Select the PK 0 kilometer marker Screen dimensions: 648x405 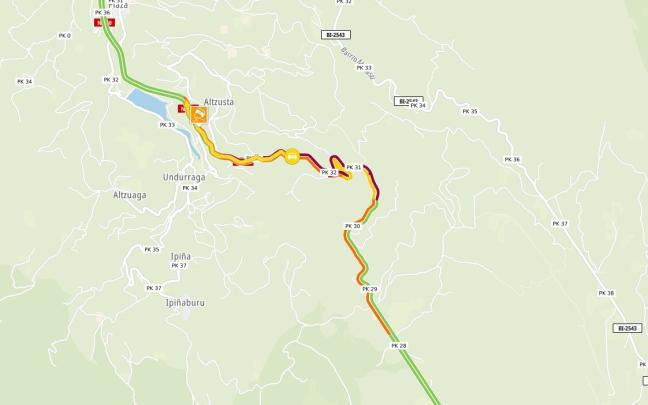click(x=64, y=36)
